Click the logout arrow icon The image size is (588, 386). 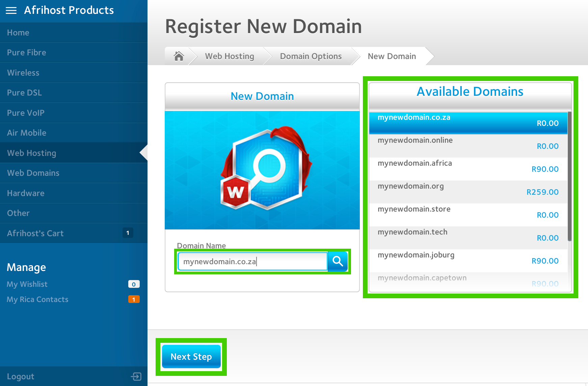(x=136, y=376)
